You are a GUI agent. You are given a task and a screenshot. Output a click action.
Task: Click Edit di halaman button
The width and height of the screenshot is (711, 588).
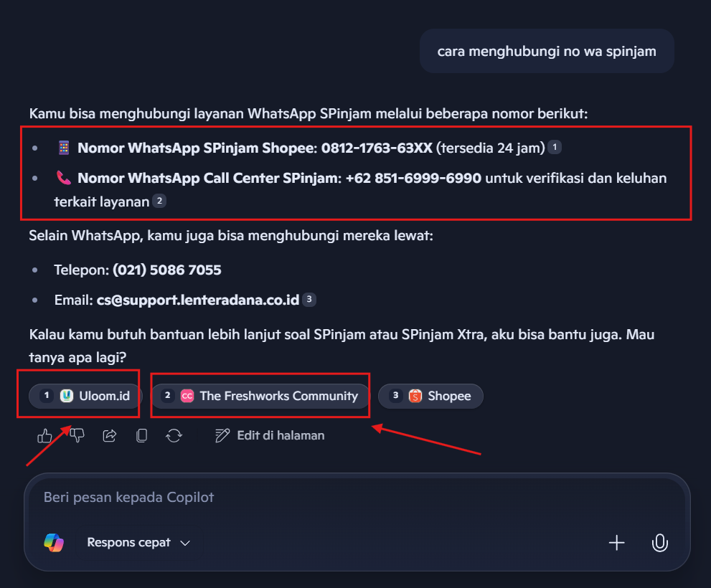[x=270, y=435]
